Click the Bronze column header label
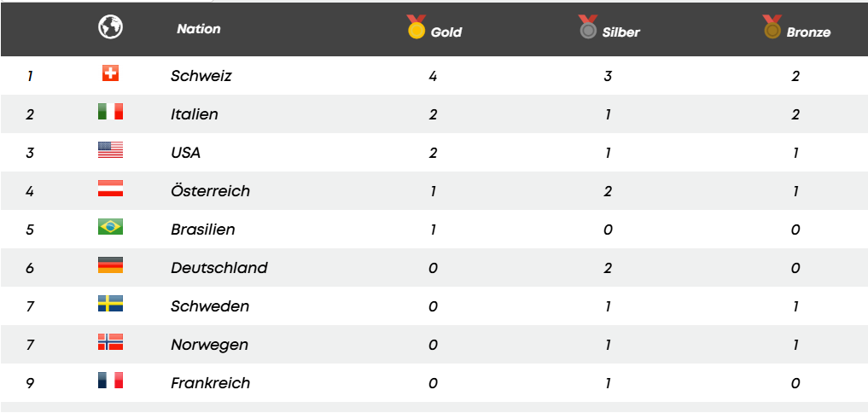This screenshot has width=868, height=413. [808, 32]
